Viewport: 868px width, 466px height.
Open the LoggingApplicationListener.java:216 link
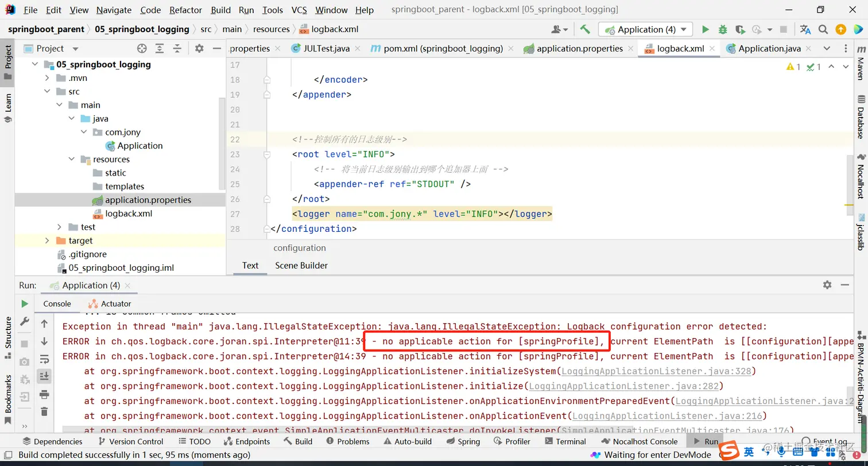pyautogui.click(x=667, y=415)
